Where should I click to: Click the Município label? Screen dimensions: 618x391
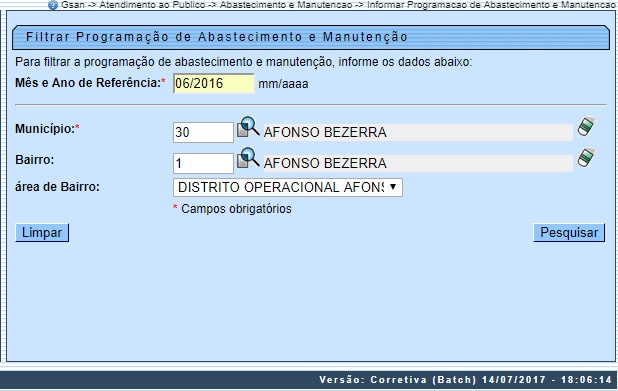click(45, 129)
